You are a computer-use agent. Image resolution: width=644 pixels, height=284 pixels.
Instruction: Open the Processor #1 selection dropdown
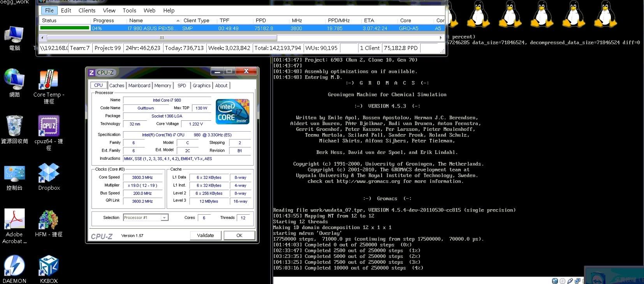coord(146,217)
